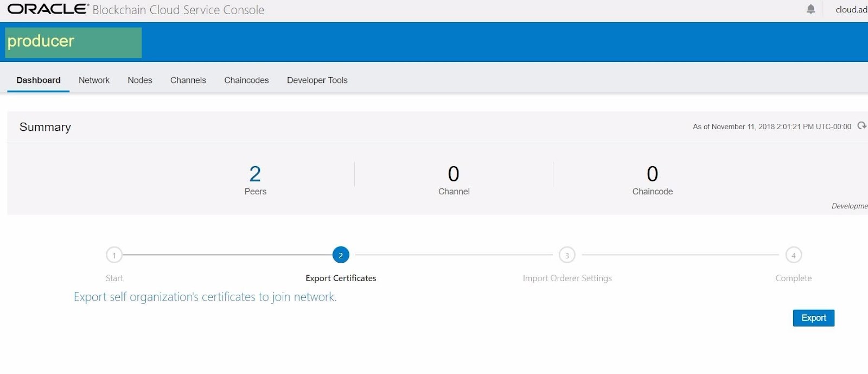Click the Complete step label

[x=794, y=278]
